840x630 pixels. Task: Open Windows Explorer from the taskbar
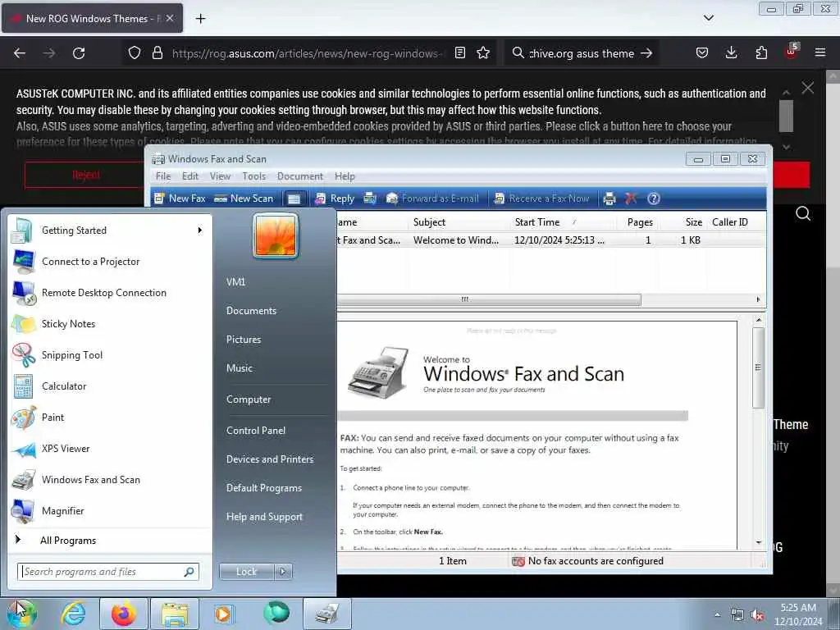[175, 614]
